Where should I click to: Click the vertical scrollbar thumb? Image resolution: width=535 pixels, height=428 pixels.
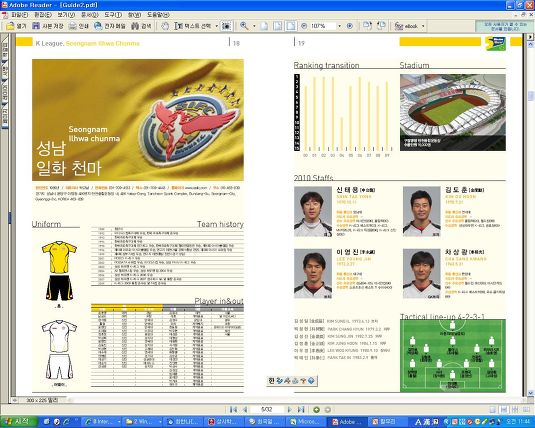coord(531,96)
